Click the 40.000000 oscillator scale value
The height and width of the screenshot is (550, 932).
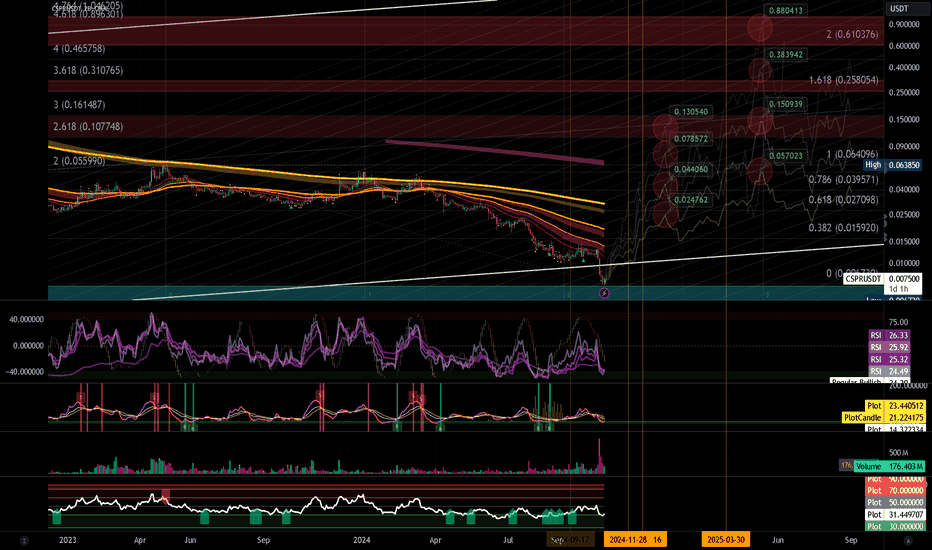tap(26, 319)
